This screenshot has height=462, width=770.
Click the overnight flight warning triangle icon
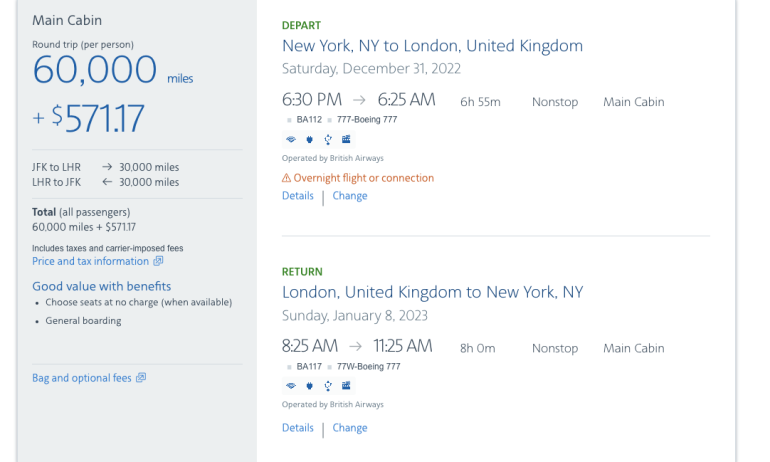286,179
